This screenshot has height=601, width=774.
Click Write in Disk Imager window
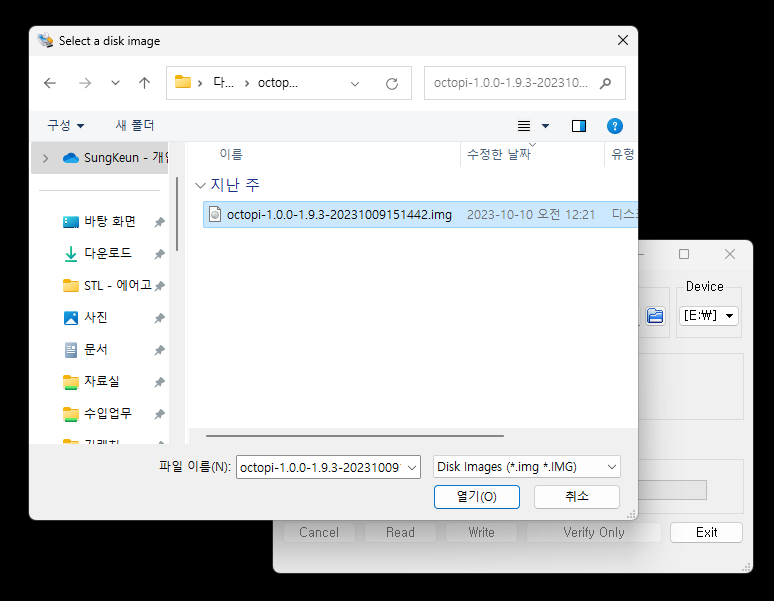481,532
